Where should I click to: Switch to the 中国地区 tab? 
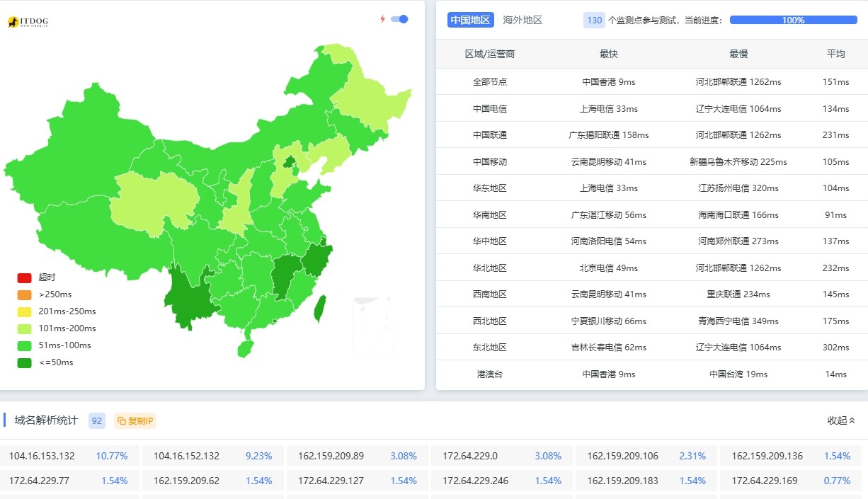coord(470,20)
